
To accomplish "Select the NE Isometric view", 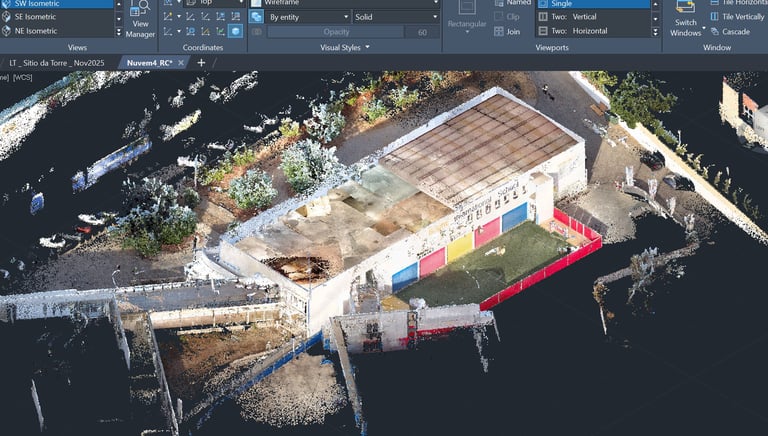I will (57, 31).
